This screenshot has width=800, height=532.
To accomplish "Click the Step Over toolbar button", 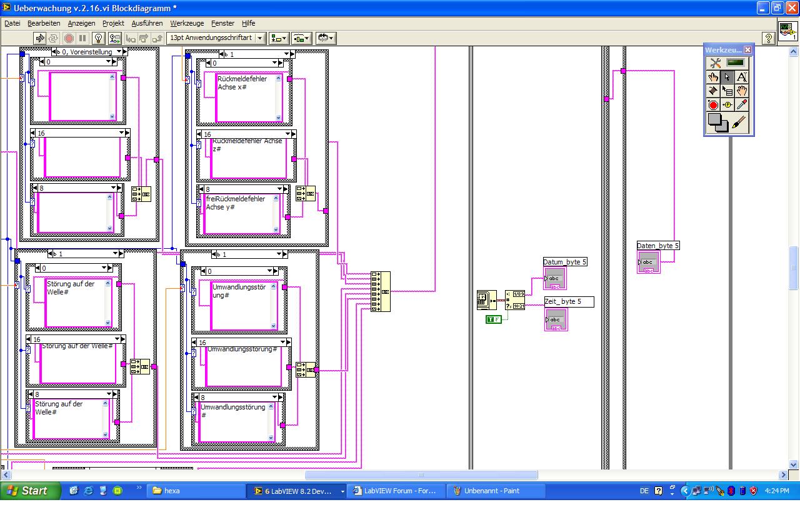I will click(x=144, y=38).
